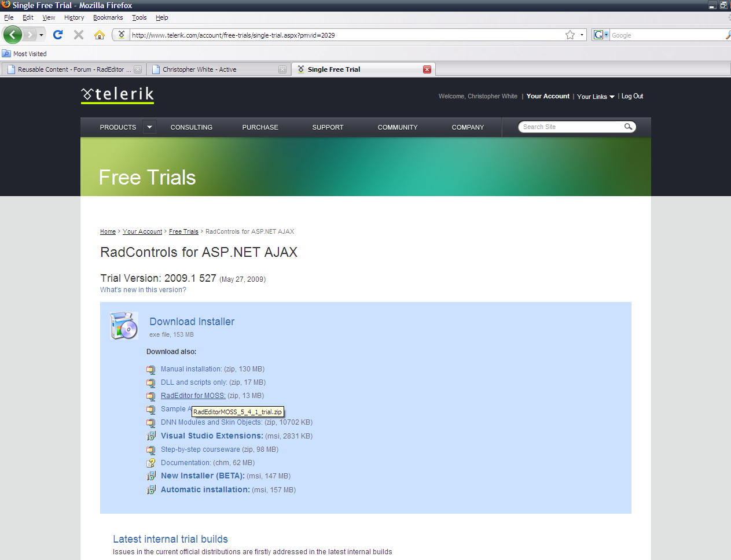Click the zip icon beside Step-by-step courseware

click(x=151, y=450)
